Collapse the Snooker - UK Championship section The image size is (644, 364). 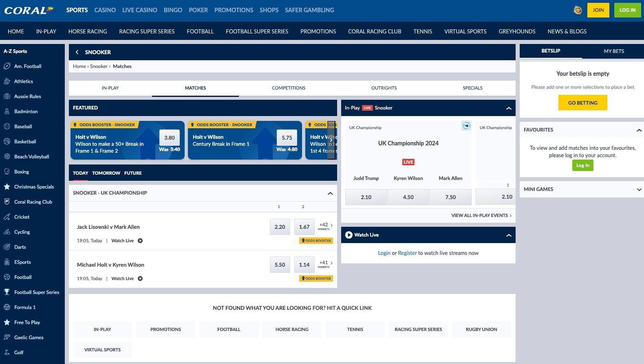pos(330,193)
